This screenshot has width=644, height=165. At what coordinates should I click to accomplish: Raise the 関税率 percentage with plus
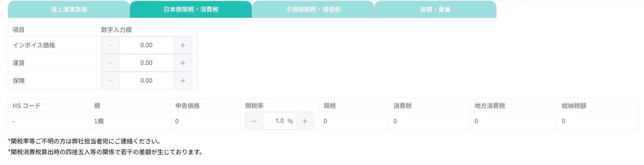pyautogui.click(x=305, y=121)
